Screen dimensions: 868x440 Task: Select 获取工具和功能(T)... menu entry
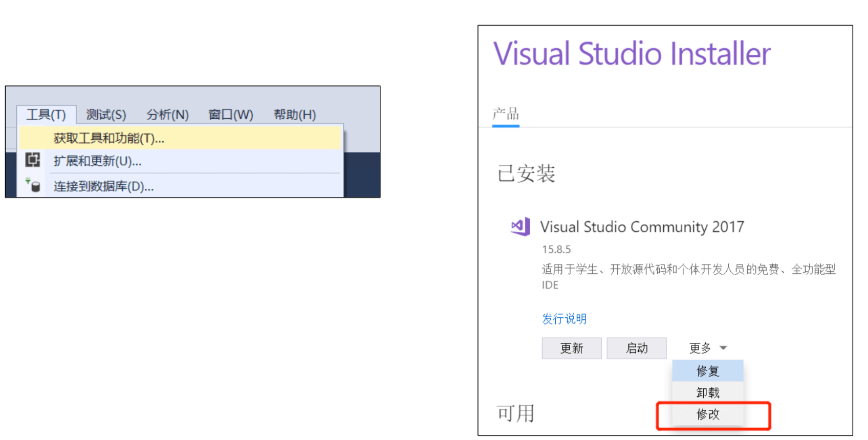pos(180,138)
